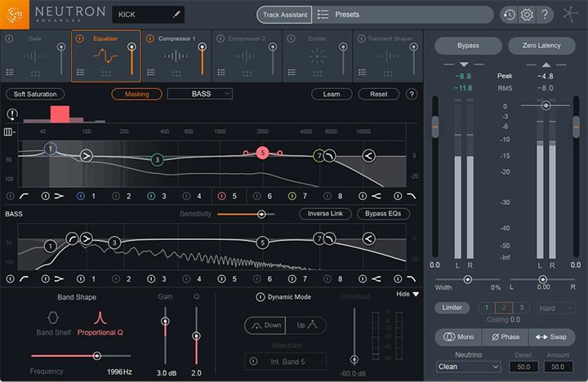Viewport: 588px width, 382px height.
Task: Edit track name with pencil icon
Action: [x=176, y=15]
